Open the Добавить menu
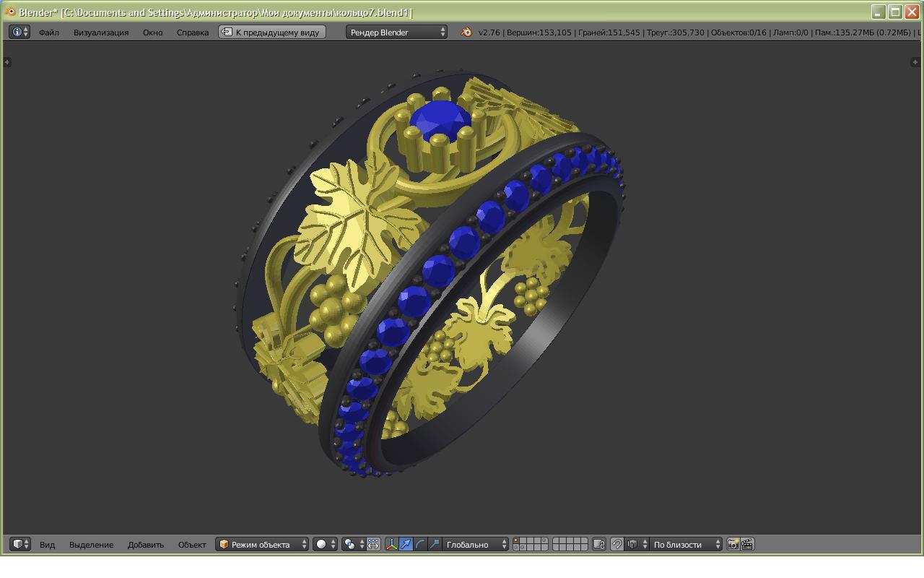The image size is (924, 578). [146, 545]
